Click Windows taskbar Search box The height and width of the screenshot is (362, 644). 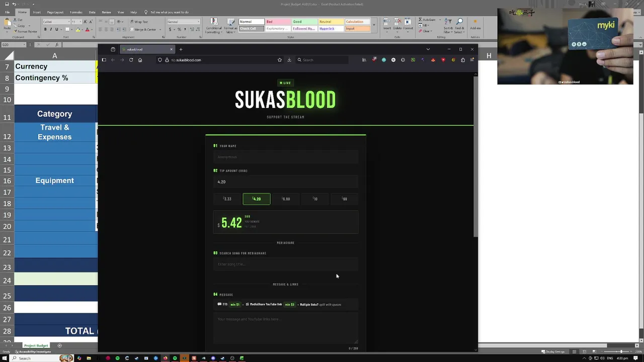42,358
